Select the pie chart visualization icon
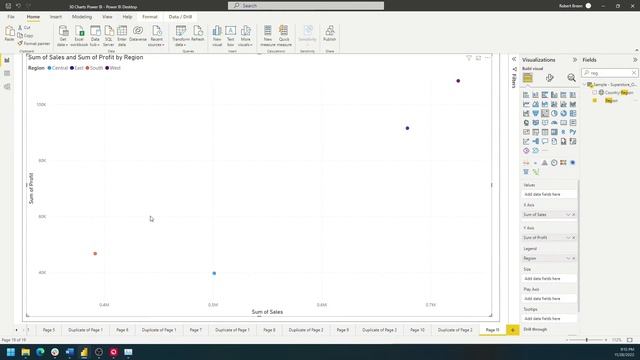This screenshot has height=360, width=640. tap(554, 113)
